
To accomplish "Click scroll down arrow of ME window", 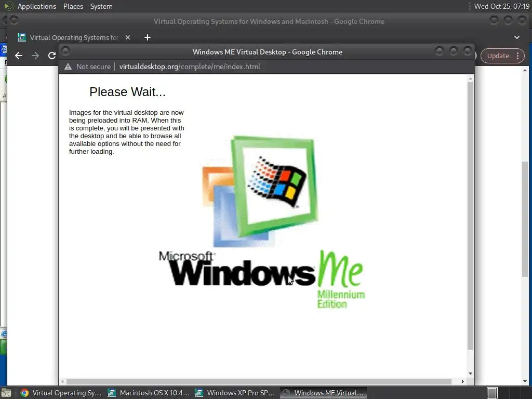I will [470, 374].
